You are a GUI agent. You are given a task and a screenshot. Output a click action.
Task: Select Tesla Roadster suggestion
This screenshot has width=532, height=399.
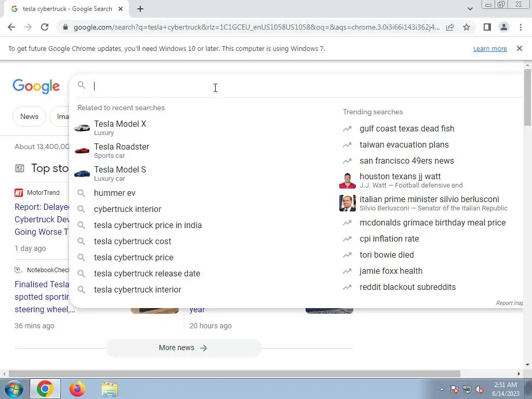pyautogui.click(x=200, y=151)
